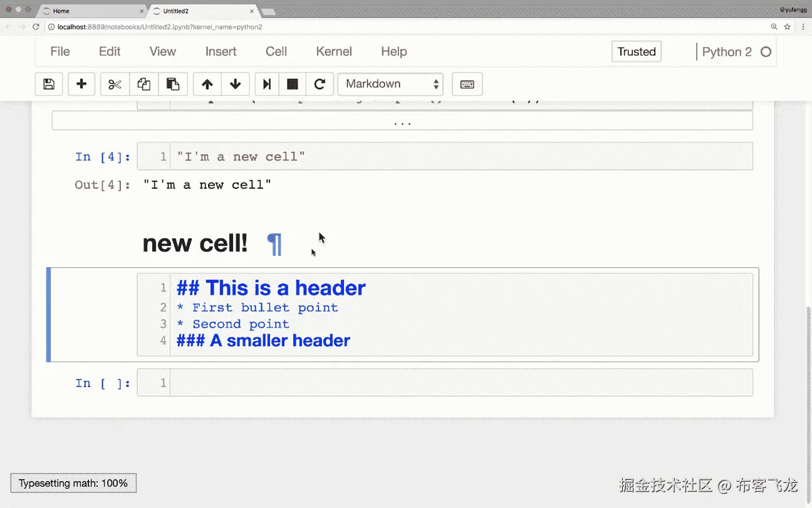Viewport: 812px width, 508px height.
Task: Click the anchor pilcrow link beside 'new cell!'
Action: (x=274, y=244)
